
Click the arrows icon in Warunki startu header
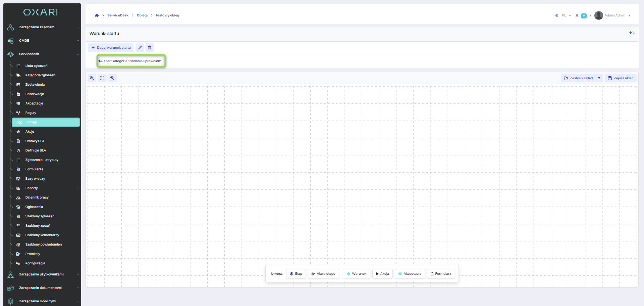[x=632, y=33]
